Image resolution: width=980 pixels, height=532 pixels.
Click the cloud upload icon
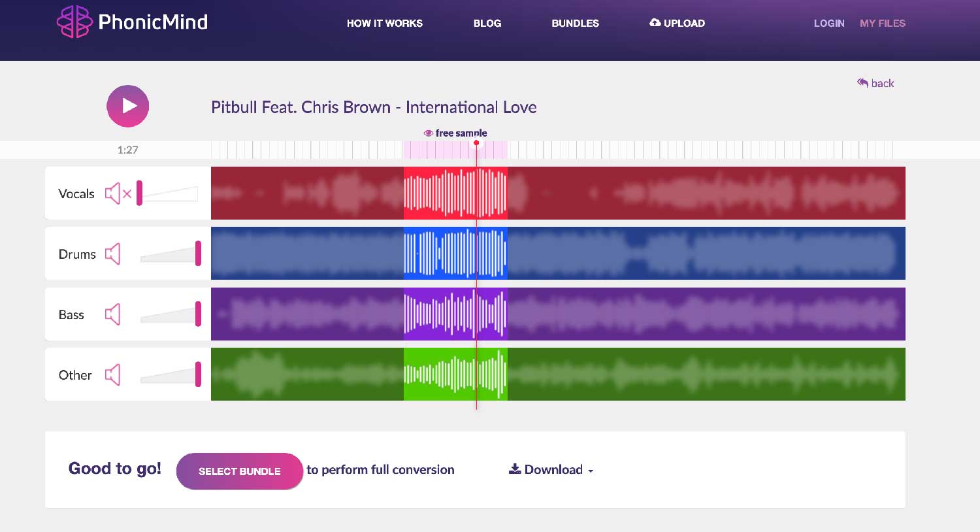(655, 23)
